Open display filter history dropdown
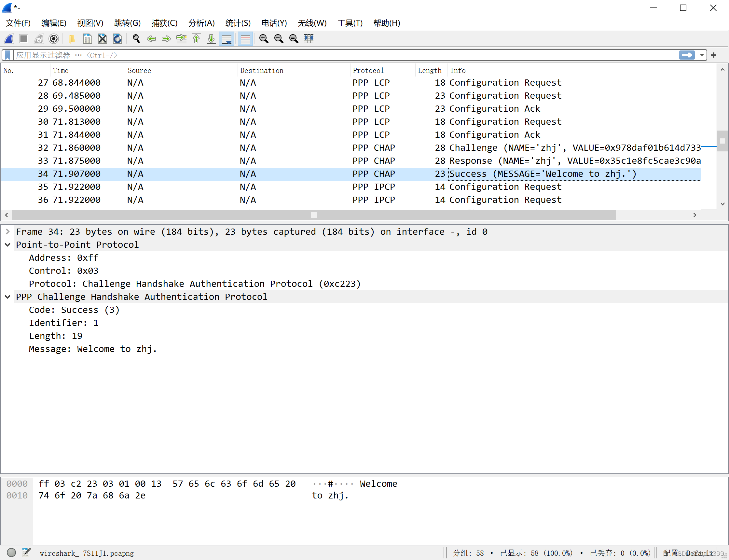 click(x=702, y=55)
